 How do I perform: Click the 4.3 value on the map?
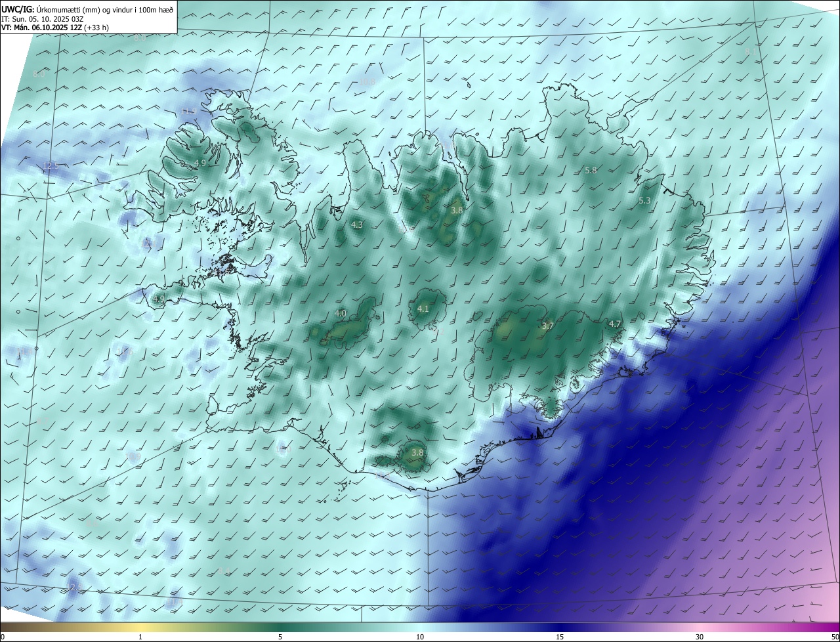357,225
